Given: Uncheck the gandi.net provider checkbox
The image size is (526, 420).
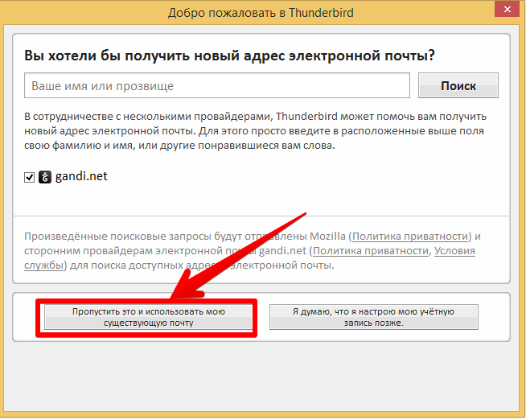Looking at the screenshot, I should coord(30,177).
